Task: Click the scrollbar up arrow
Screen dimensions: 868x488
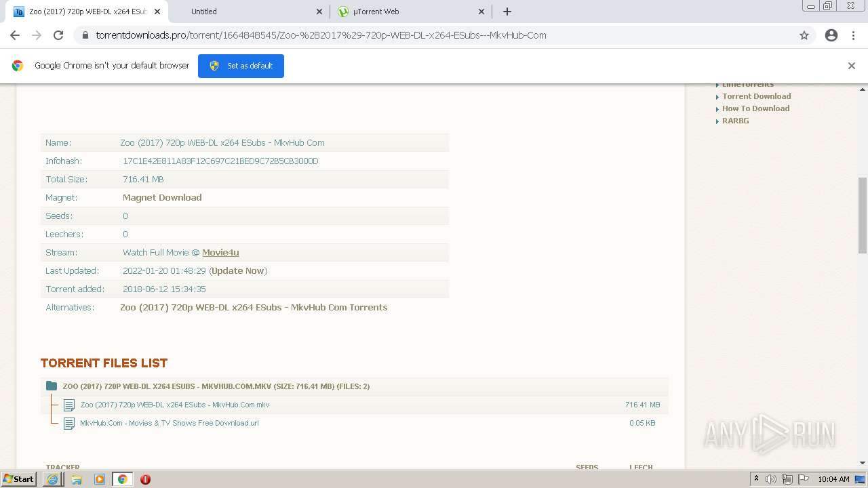Action: click(x=863, y=89)
